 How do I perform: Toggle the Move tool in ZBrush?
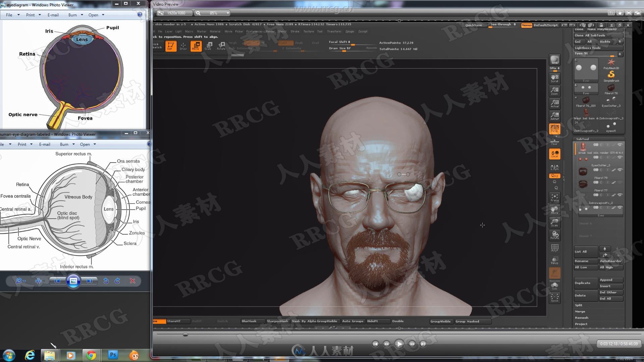[x=196, y=46]
